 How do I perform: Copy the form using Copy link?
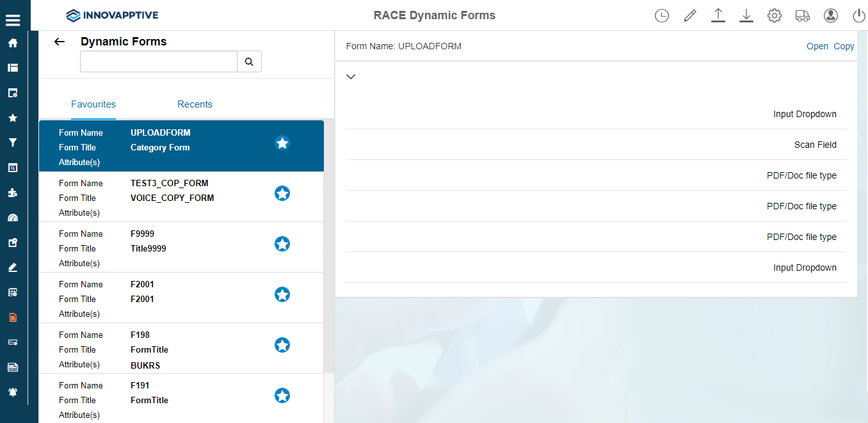[844, 46]
